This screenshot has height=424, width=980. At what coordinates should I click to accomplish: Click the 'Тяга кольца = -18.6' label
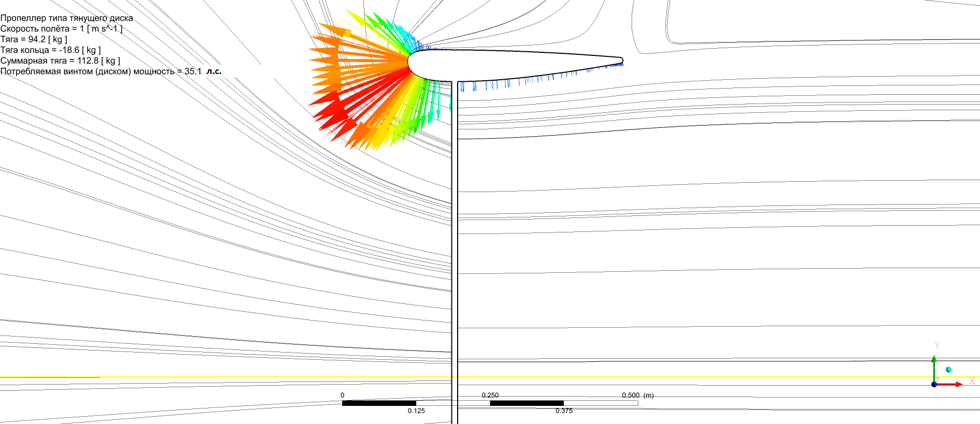click(50, 50)
